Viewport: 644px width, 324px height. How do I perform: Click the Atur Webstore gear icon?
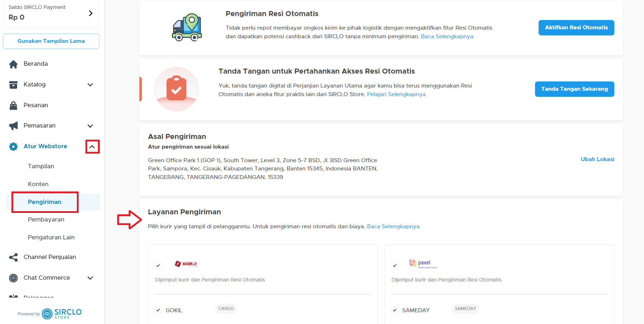click(13, 146)
